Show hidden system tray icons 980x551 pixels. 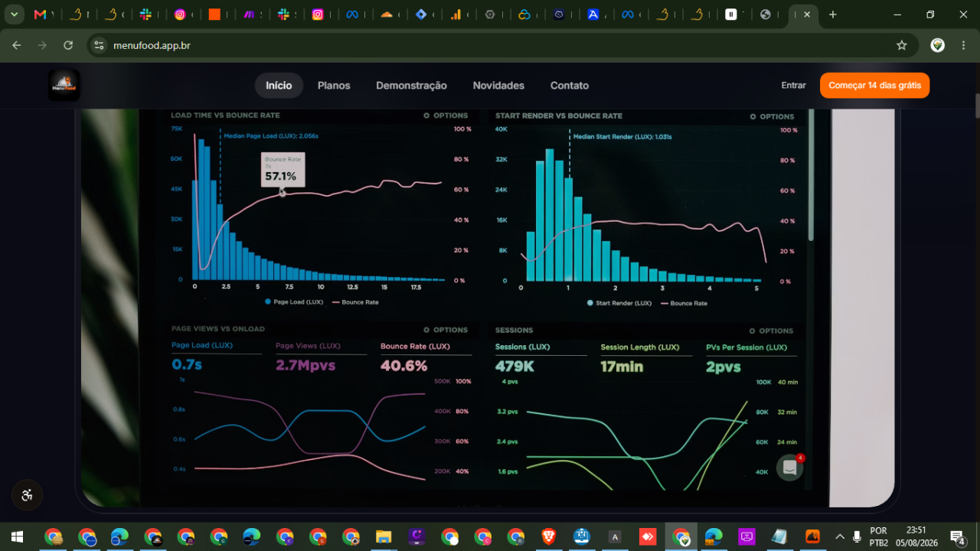pos(840,536)
